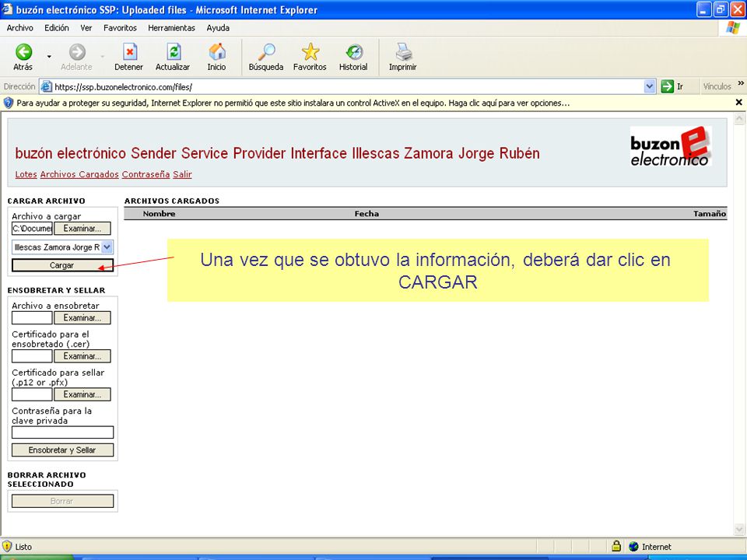
Task: Go to the Inicio home page
Action: click(217, 57)
